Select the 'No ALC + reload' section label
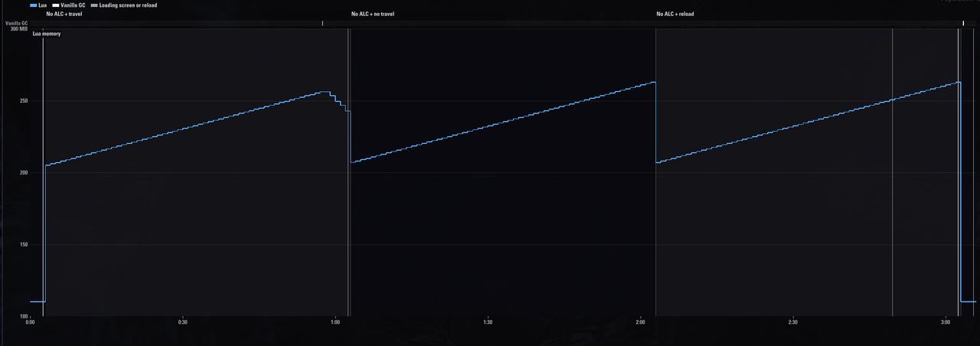The height and width of the screenshot is (346, 980). [675, 14]
